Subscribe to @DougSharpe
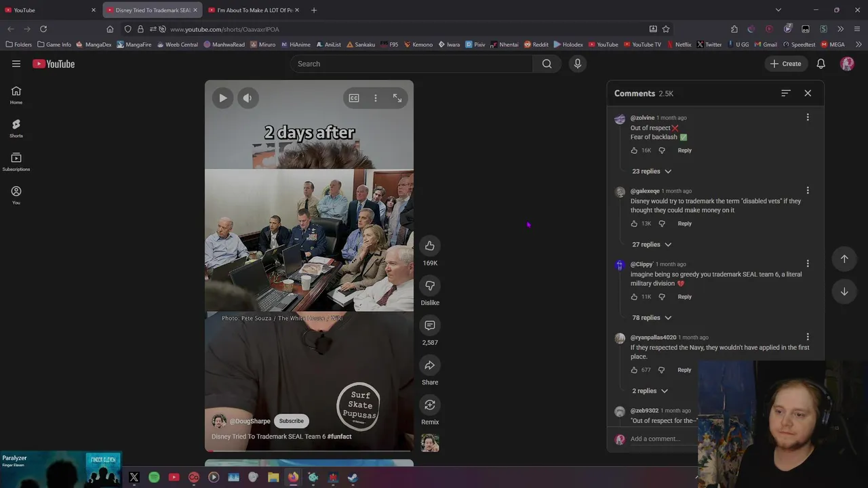 292,421
